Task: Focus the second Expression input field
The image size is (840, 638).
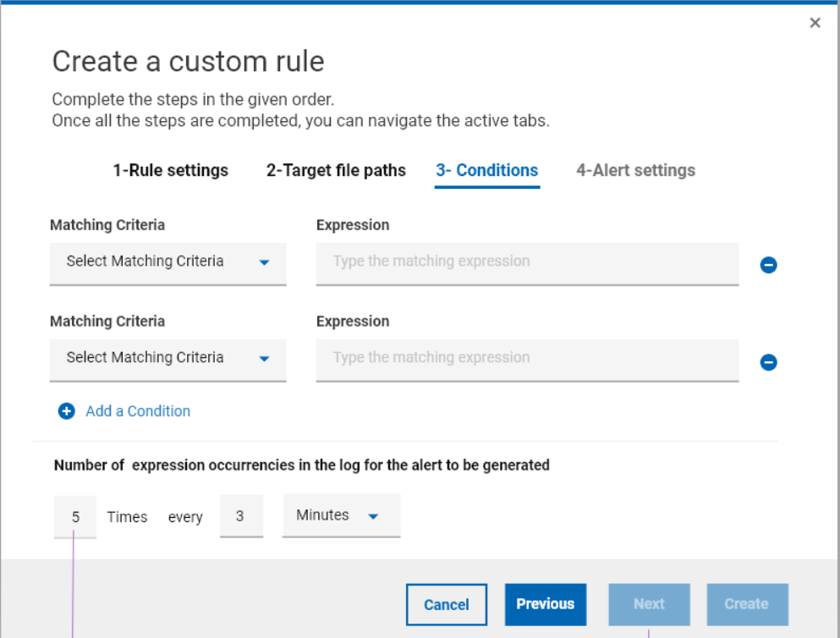Action: 526,359
